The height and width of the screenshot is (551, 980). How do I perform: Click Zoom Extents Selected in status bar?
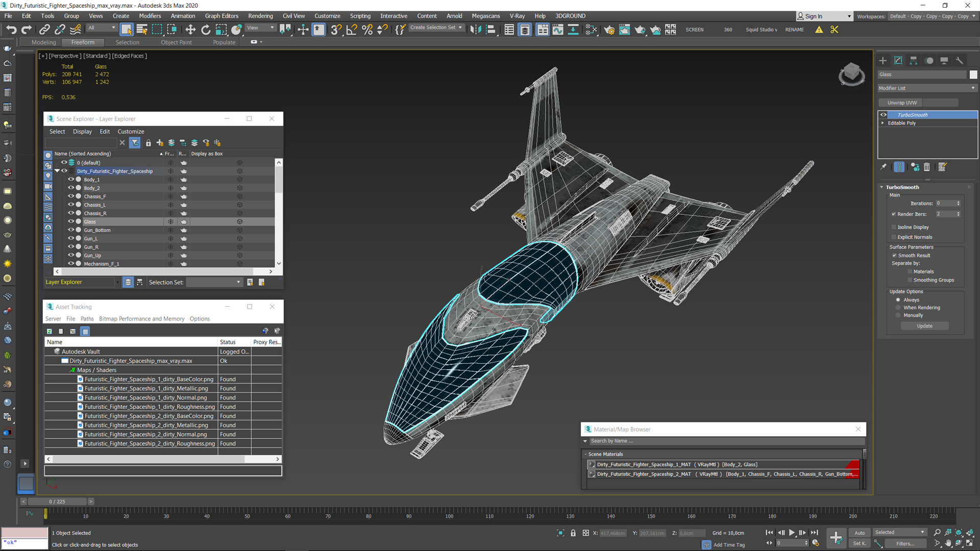(959, 533)
